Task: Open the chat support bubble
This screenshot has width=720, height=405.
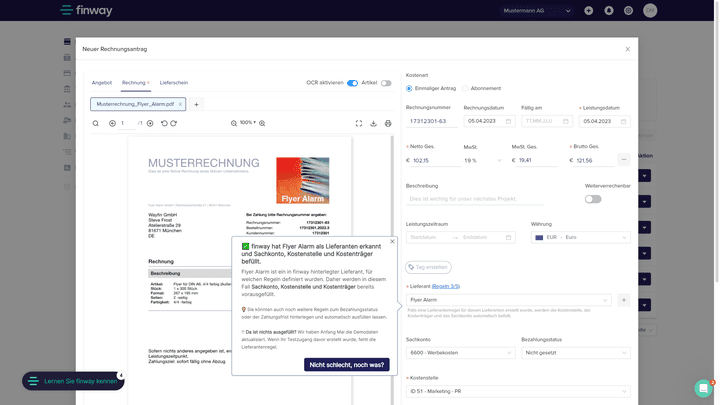Action: [703, 387]
